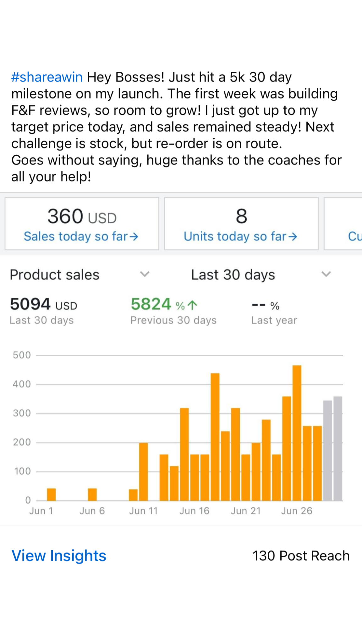Tap the Jun 16 axis label
The image size is (362, 644).
point(194,511)
